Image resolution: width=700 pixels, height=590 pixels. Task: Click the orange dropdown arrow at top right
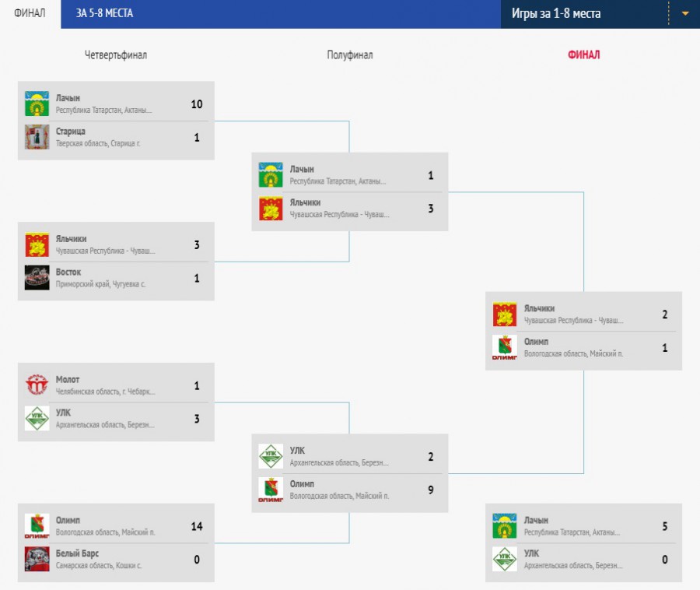click(x=684, y=14)
